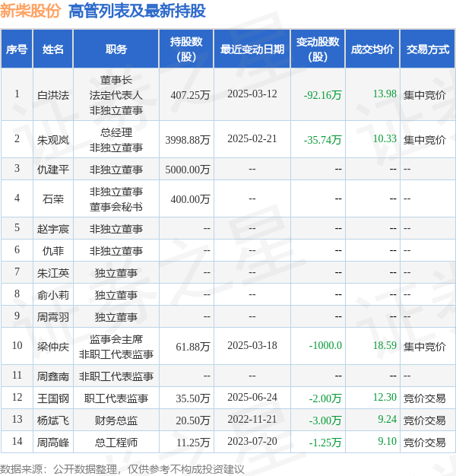Click the holding value 35.50万

(193, 398)
